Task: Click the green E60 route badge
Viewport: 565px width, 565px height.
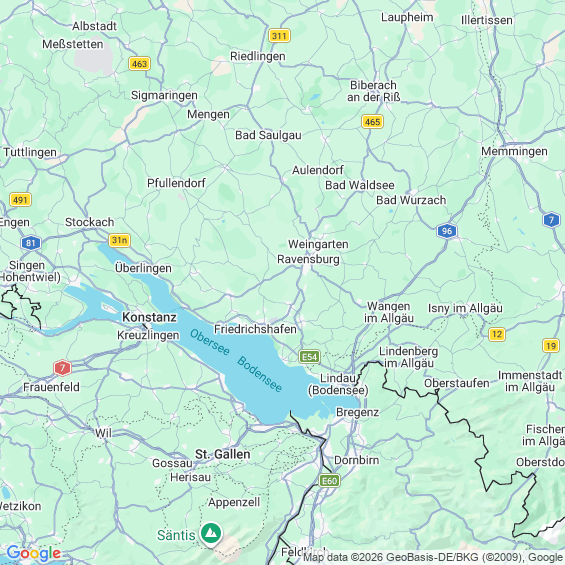Action: tap(329, 480)
